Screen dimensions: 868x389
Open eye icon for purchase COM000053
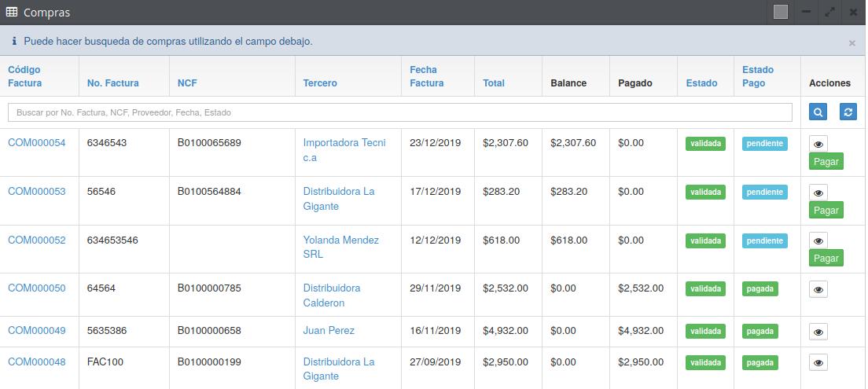818,193
